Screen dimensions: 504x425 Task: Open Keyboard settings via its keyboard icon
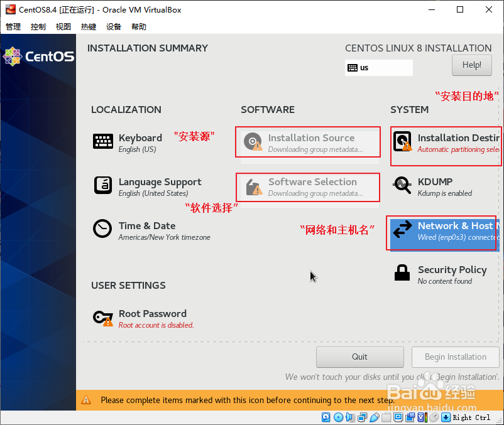tap(103, 141)
